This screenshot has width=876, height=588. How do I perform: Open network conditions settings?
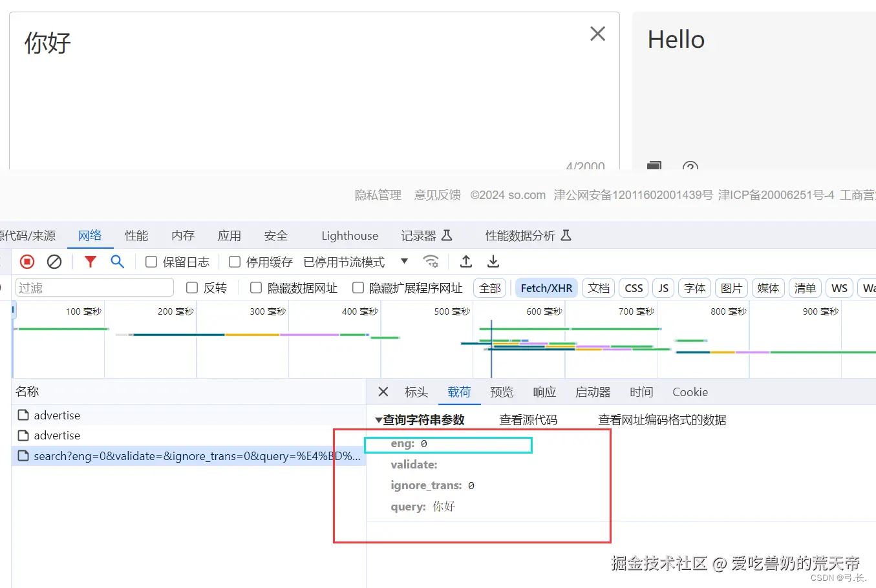[431, 261]
